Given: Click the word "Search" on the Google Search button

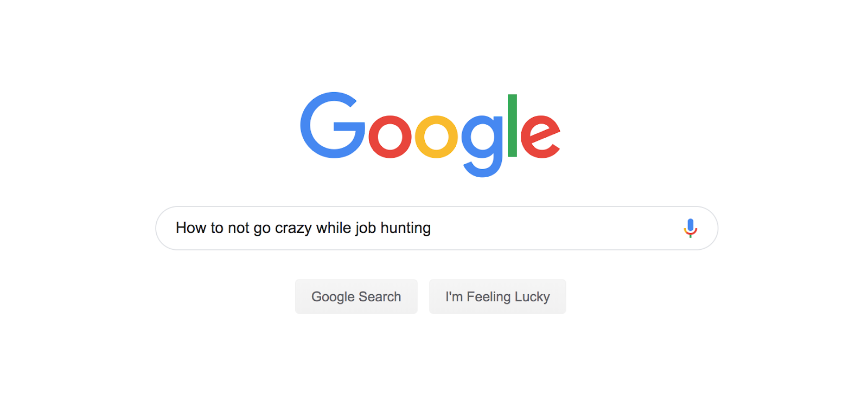Looking at the screenshot, I should coord(380,296).
